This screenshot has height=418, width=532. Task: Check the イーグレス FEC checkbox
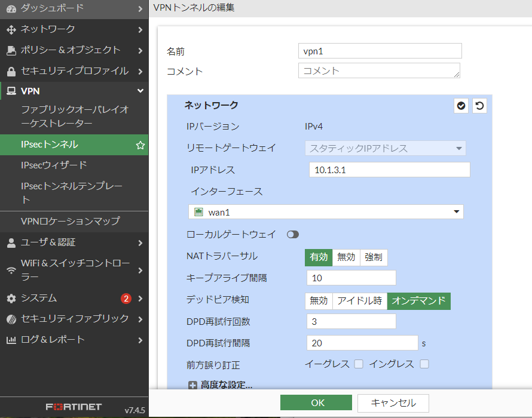tap(359, 364)
